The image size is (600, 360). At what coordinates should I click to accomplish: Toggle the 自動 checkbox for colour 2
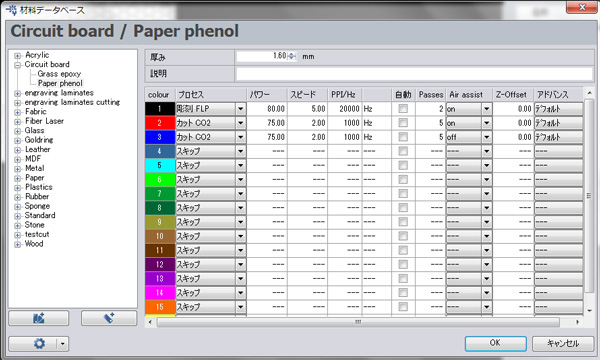point(403,123)
